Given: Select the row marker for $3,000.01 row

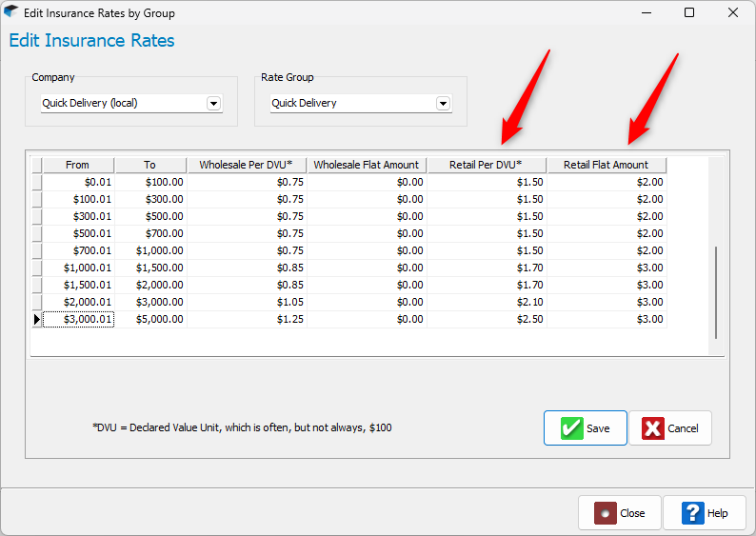Looking at the screenshot, I should coord(37,320).
